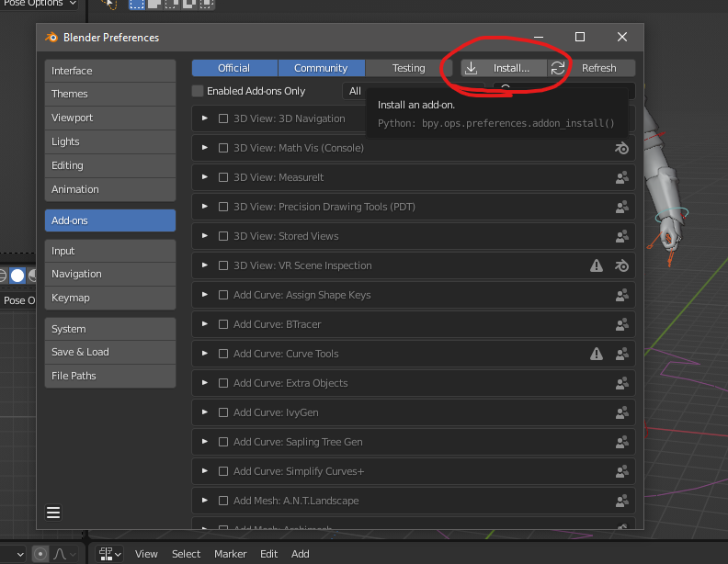Viewport: 728px width, 564px height.
Task: Open the Marker menu in timeline
Action: click(231, 554)
